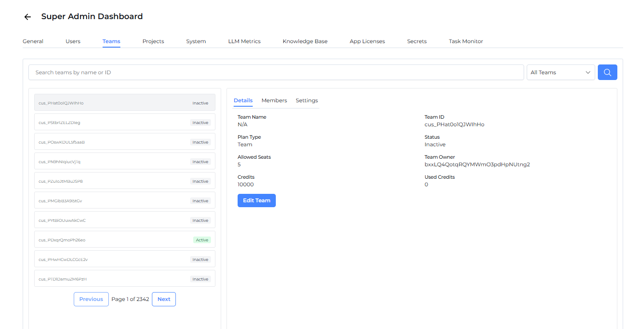Open the Projects tab
The image size is (644, 329).
153,41
